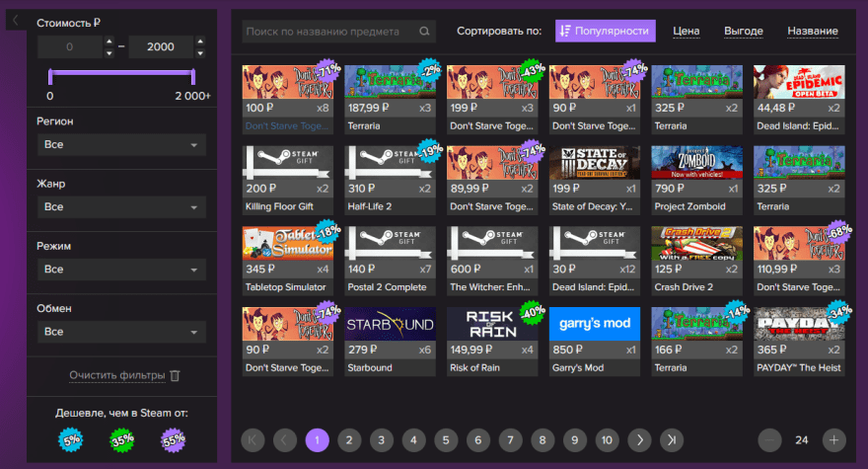Click the Очистить фильтры link
Image resolution: width=868 pixels, height=469 pixels.
pos(116,376)
